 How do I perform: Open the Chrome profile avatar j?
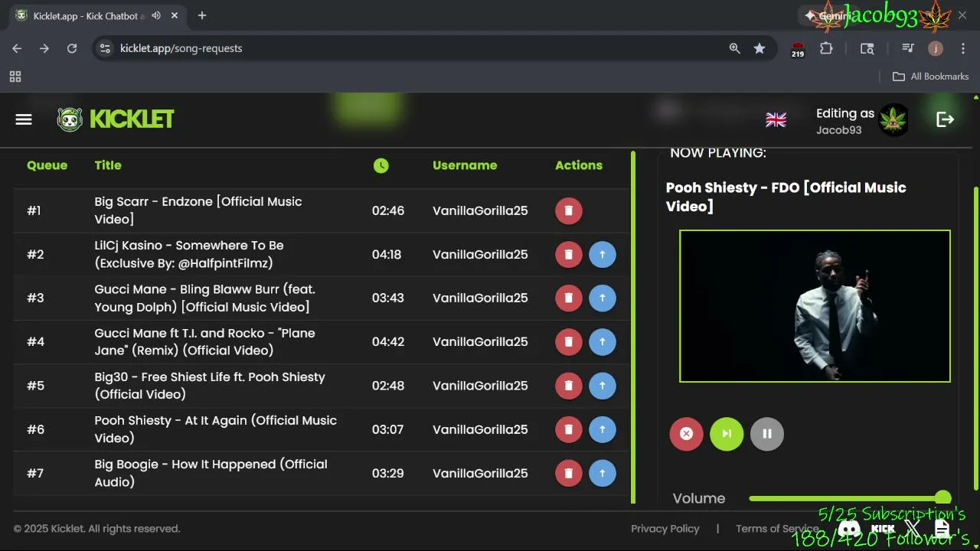pos(936,48)
